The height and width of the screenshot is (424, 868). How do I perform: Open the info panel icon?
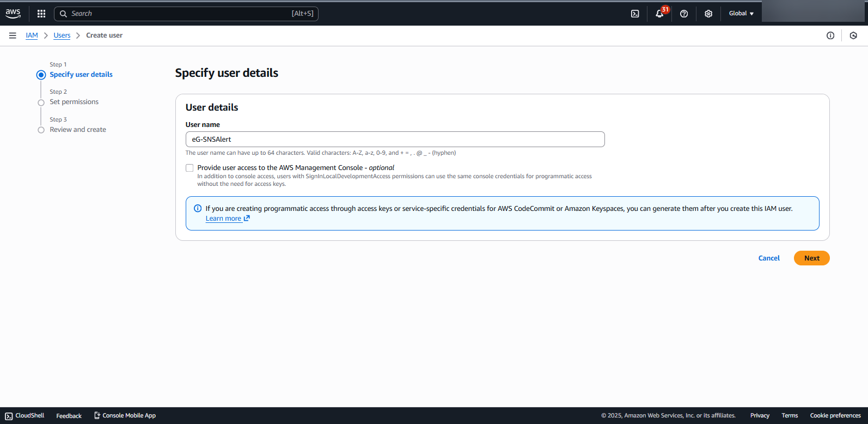(830, 35)
